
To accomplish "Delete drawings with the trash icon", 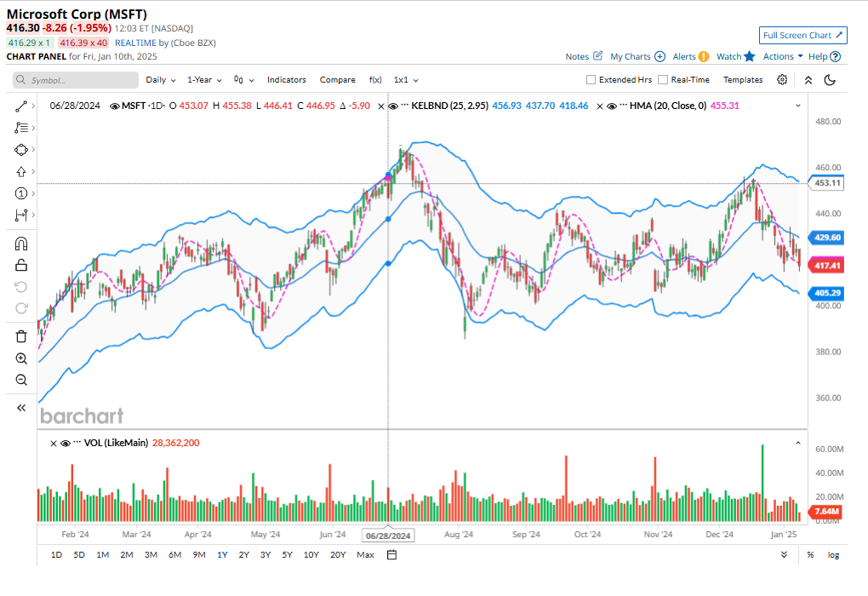I will pos(21,336).
